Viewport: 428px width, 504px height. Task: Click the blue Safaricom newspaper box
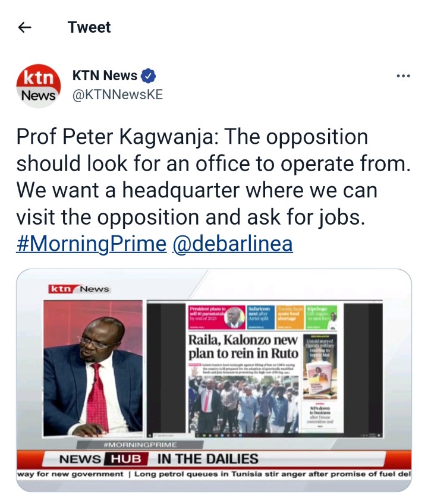(260, 317)
